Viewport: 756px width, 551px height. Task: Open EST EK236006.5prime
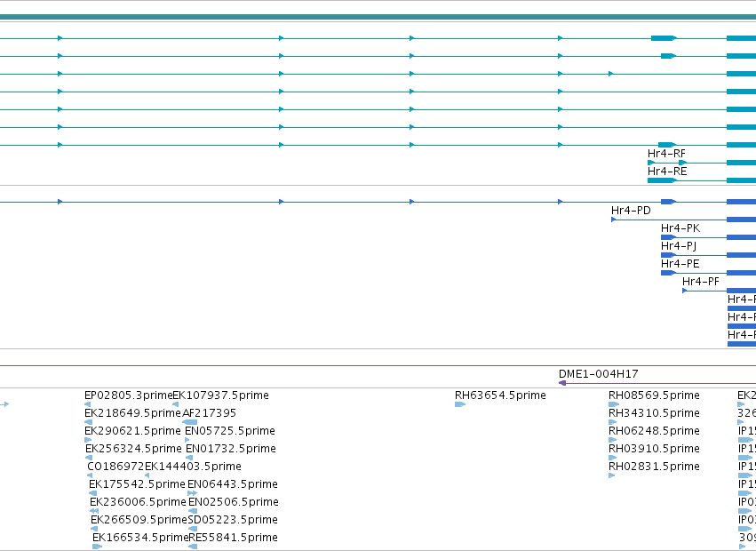138,502
